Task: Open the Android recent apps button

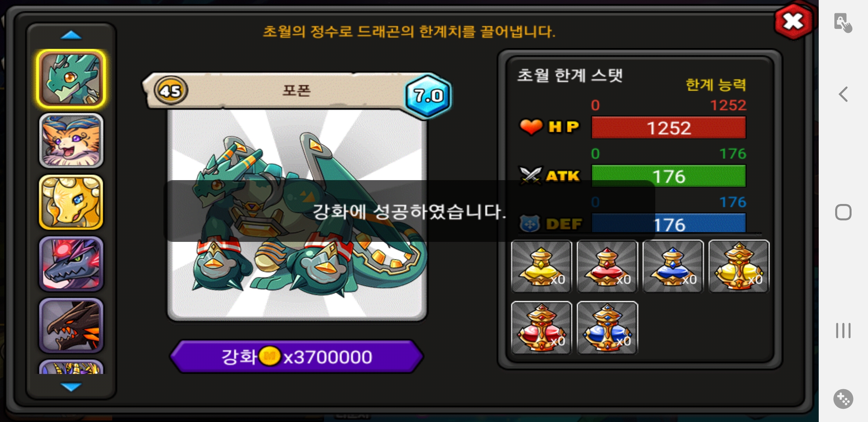Action: 843,331
